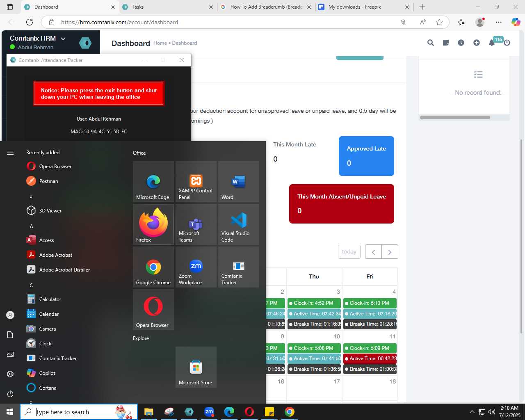This screenshot has width=525, height=420.
Task: Open Windows Start button
Action: click(10, 412)
